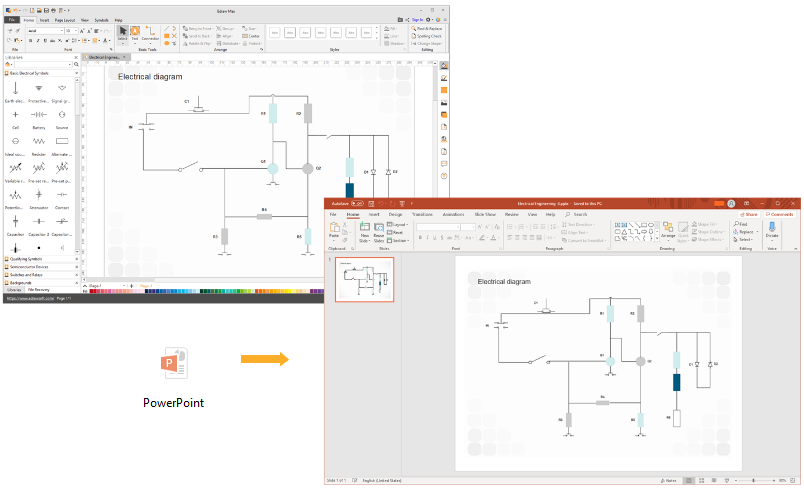
Task: Expand the Backgrounds library section
Action: pos(41,282)
